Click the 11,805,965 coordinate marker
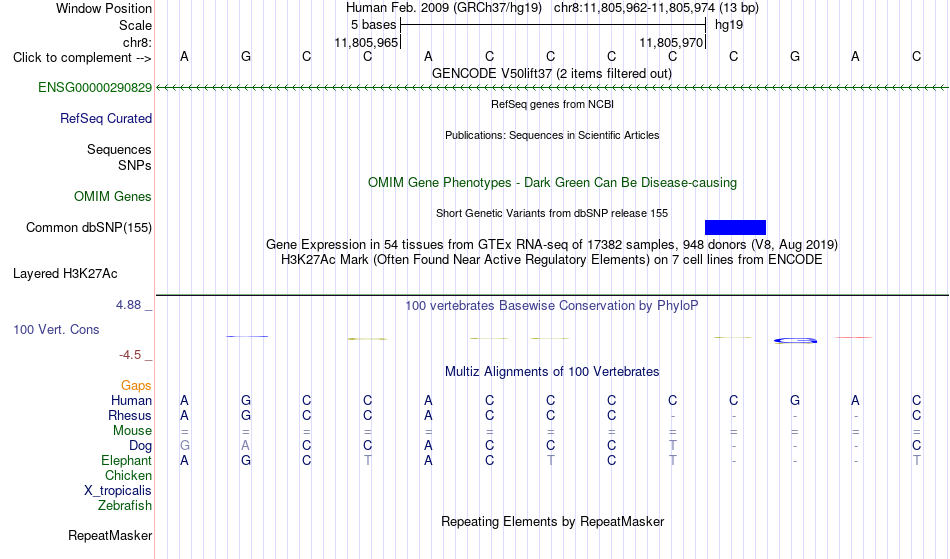This screenshot has width=950, height=559. [x=366, y=42]
